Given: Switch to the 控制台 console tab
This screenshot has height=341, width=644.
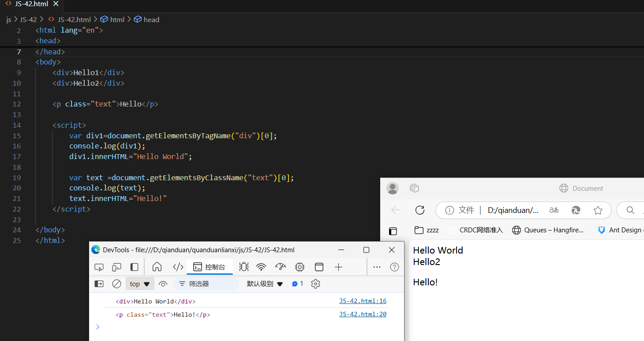Looking at the screenshot, I should point(210,267).
